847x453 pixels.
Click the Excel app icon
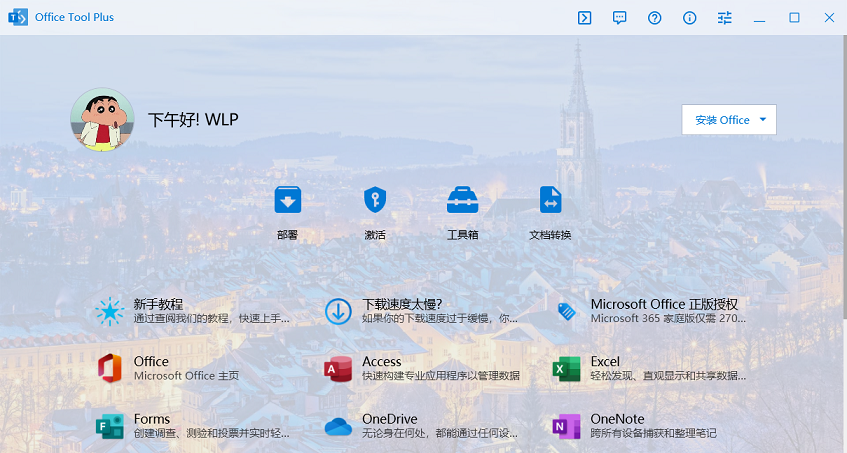pyautogui.click(x=566, y=368)
